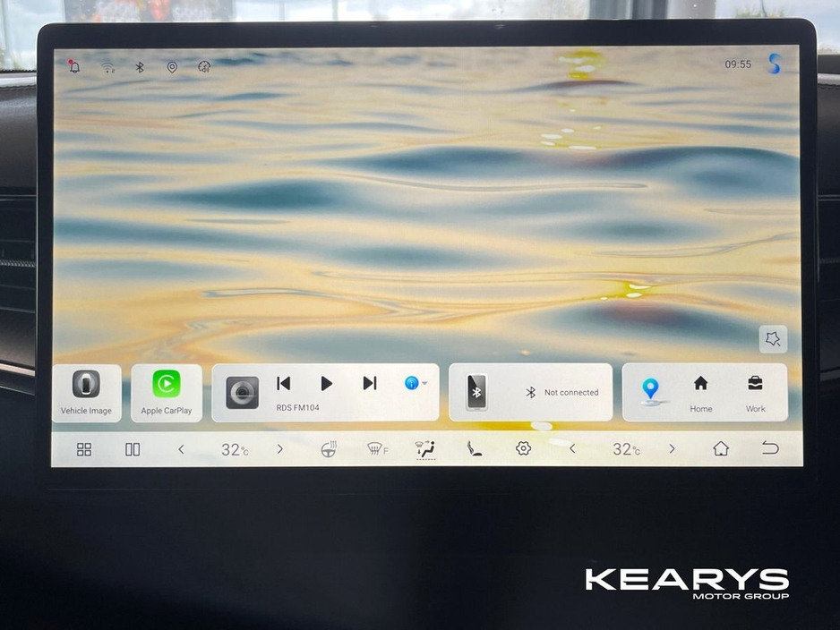Toggle the airflow direction mode

425,449
